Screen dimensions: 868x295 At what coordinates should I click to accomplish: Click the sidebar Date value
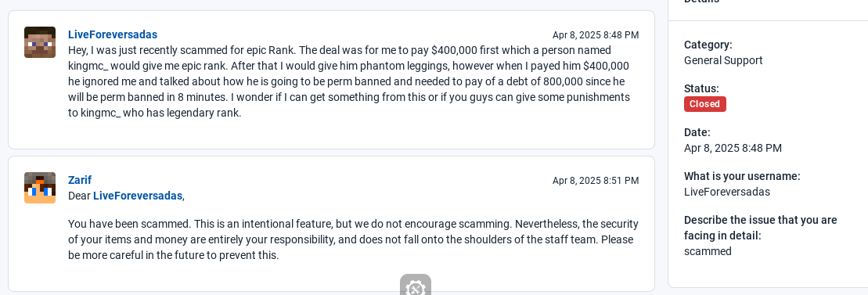[x=733, y=148]
